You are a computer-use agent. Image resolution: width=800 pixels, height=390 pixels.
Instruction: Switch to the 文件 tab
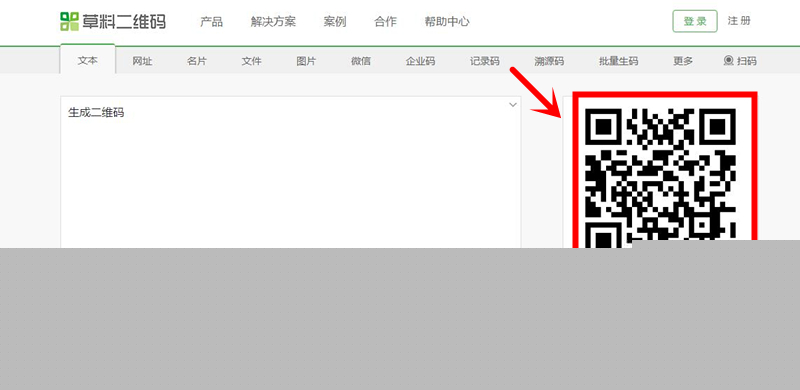252,61
